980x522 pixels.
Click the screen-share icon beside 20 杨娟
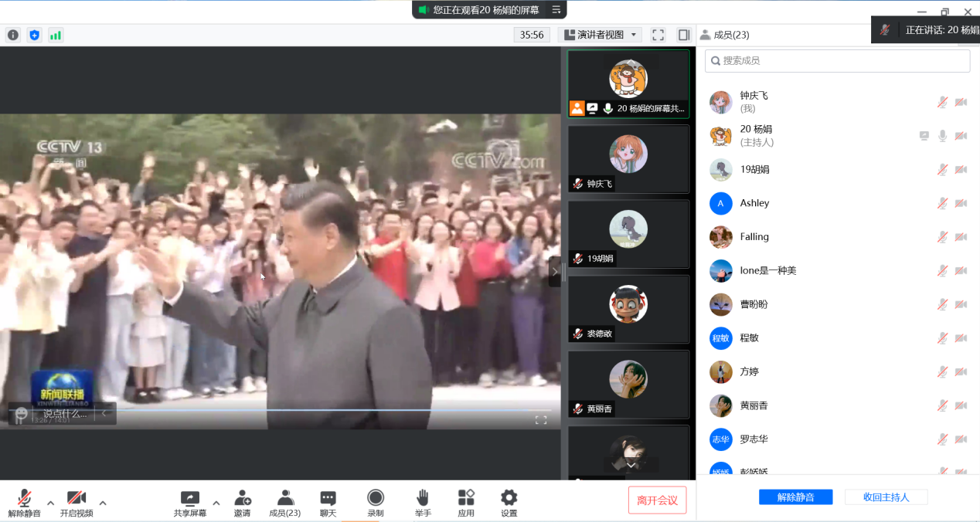point(924,136)
